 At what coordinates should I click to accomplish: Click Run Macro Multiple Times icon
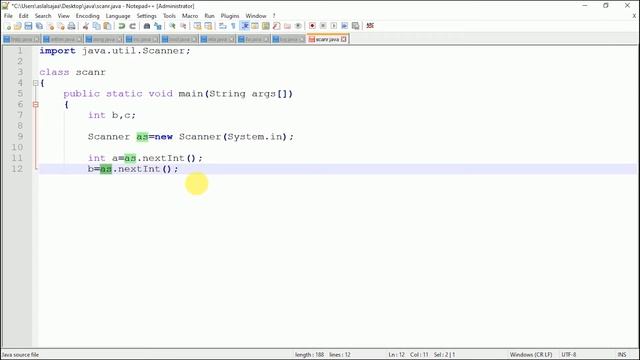click(344, 26)
